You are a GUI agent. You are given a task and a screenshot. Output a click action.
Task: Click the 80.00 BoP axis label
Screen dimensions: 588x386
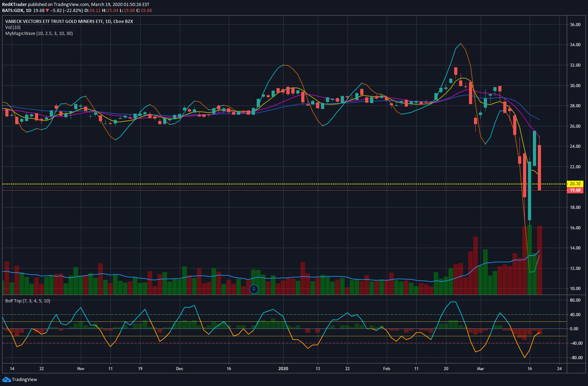pos(575,300)
